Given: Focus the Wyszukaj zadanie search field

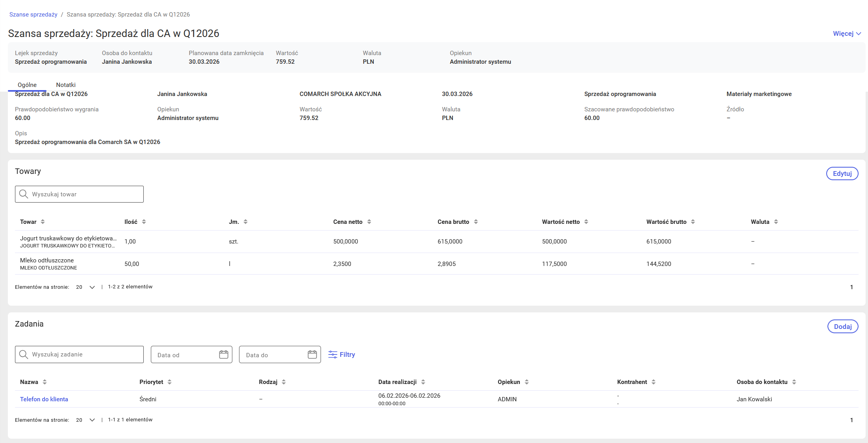Looking at the screenshot, I should [x=85, y=354].
